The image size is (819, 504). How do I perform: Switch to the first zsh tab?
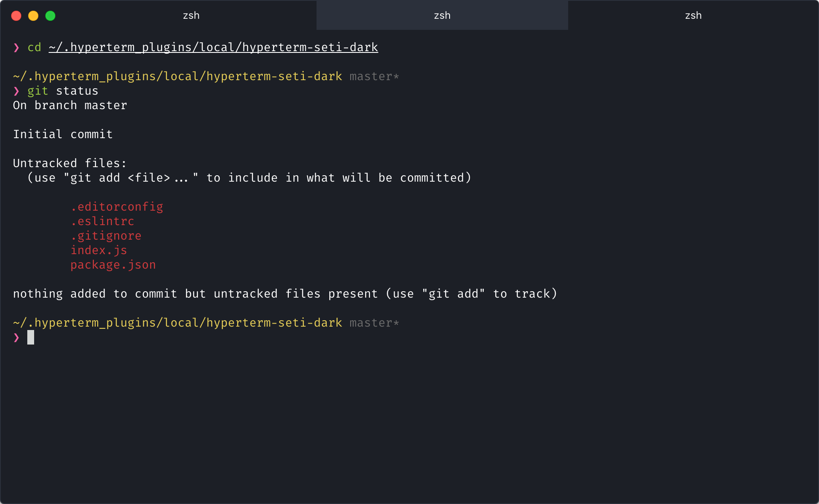pyautogui.click(x=191, y=15)
